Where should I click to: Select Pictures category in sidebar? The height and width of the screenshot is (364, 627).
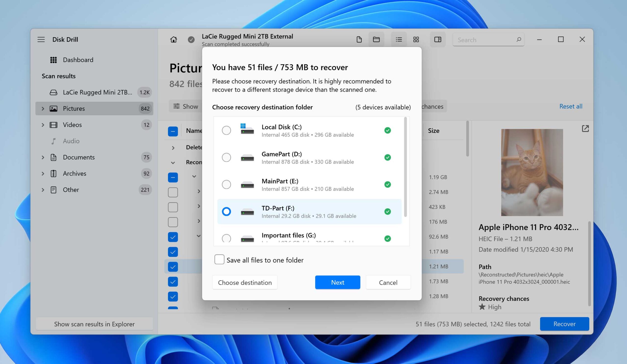coord(94,109)
